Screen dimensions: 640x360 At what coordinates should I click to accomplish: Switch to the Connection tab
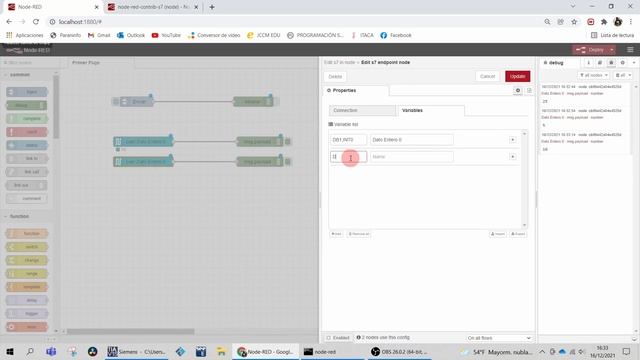click(362, 111)
